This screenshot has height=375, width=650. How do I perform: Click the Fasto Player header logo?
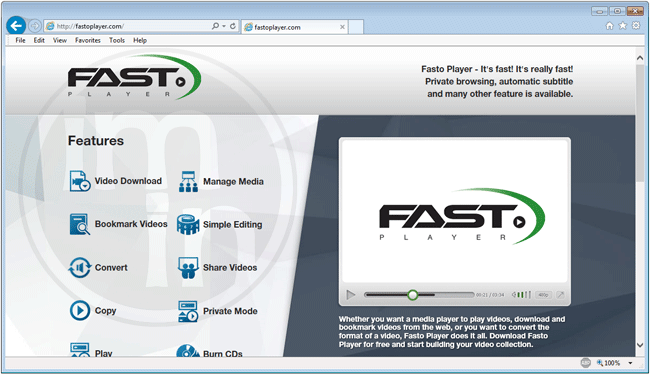[134, 77]
